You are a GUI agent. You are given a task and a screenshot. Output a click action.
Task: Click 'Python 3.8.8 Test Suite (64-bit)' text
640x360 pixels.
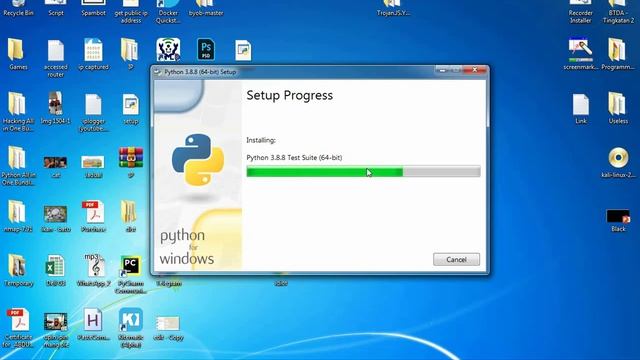pyautogui.click(x=294, y=158)
